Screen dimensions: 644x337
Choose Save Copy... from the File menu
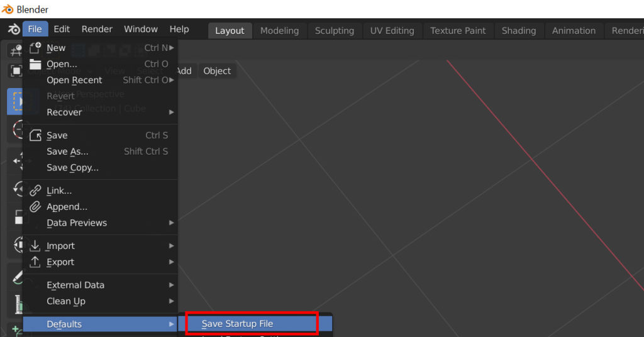point(100,167)
